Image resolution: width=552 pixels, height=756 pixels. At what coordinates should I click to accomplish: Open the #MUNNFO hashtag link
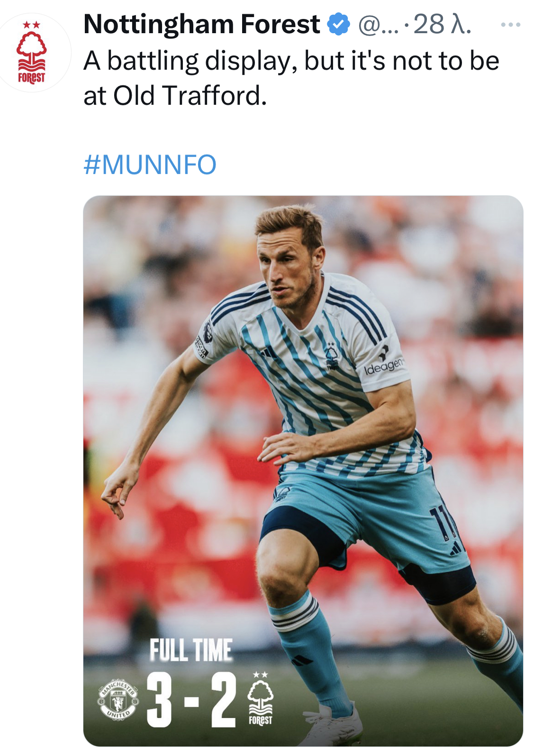click(150, 164)
